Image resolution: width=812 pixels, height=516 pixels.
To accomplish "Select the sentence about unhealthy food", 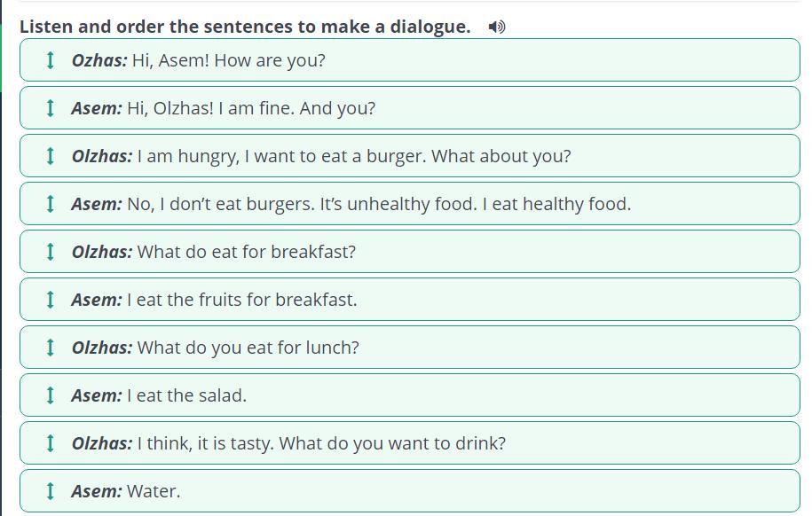I will pos(378,204).
